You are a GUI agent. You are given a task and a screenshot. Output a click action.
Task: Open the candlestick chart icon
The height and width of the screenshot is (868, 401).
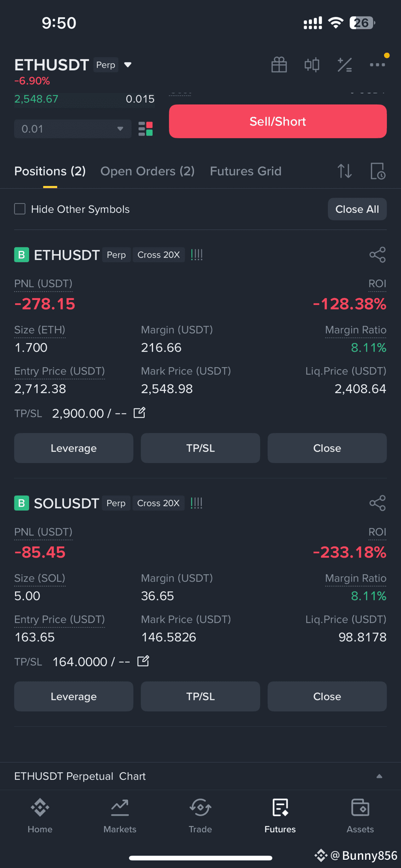click(x=312, y=65)
